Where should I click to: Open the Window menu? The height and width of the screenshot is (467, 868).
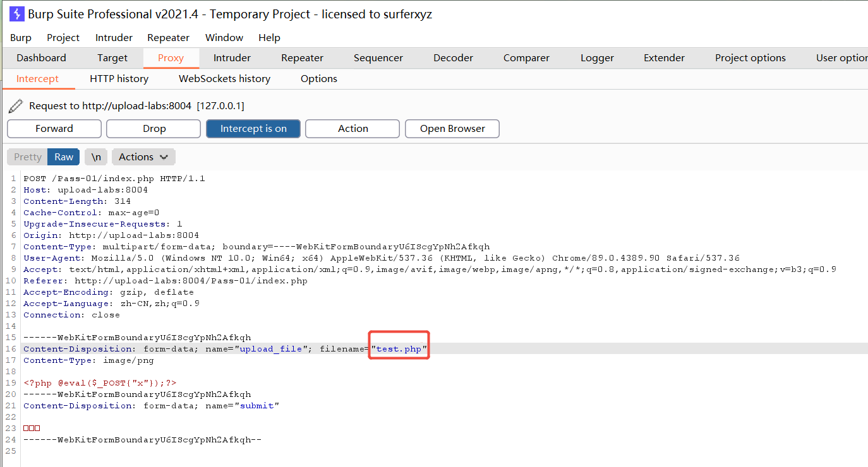pyautogui.click(x=224, y=38)
